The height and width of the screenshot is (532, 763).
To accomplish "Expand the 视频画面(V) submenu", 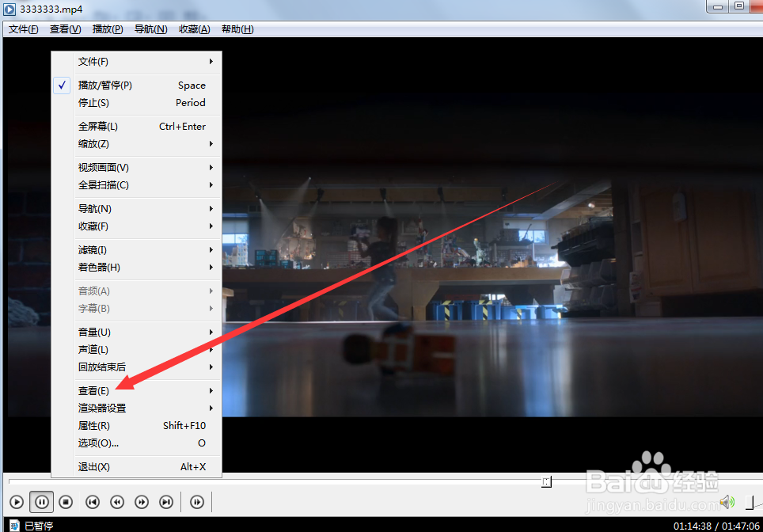I will click(x=136, y=167).
